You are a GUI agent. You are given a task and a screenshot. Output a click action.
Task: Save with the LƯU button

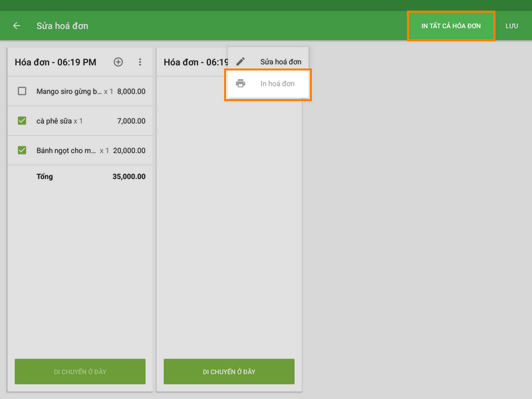tap(511, 26)
